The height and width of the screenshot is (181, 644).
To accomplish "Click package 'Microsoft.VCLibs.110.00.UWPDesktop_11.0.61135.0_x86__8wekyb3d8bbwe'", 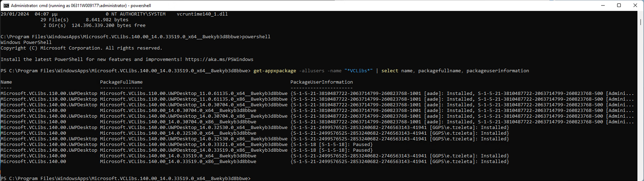I will tap(194, 99).
